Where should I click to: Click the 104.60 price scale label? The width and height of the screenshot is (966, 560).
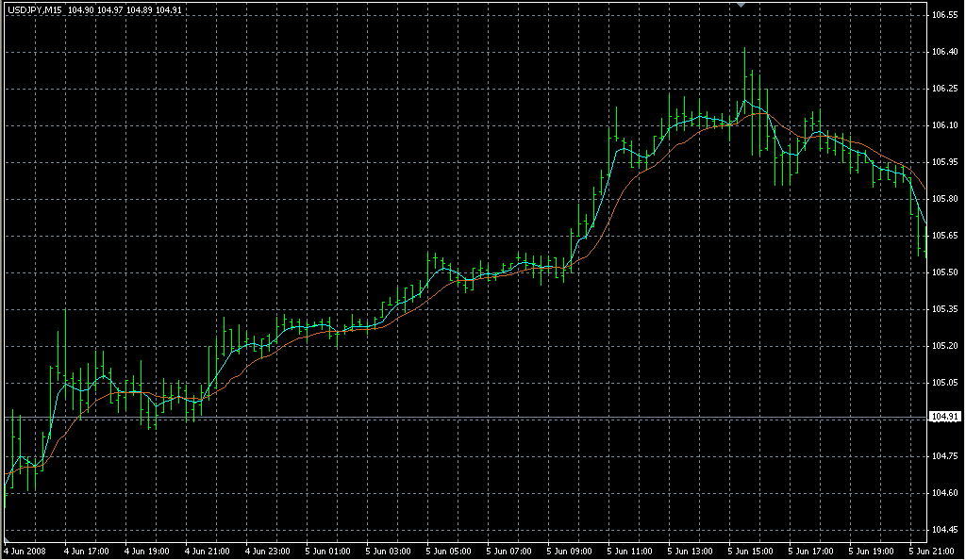[x=945, y=493]
